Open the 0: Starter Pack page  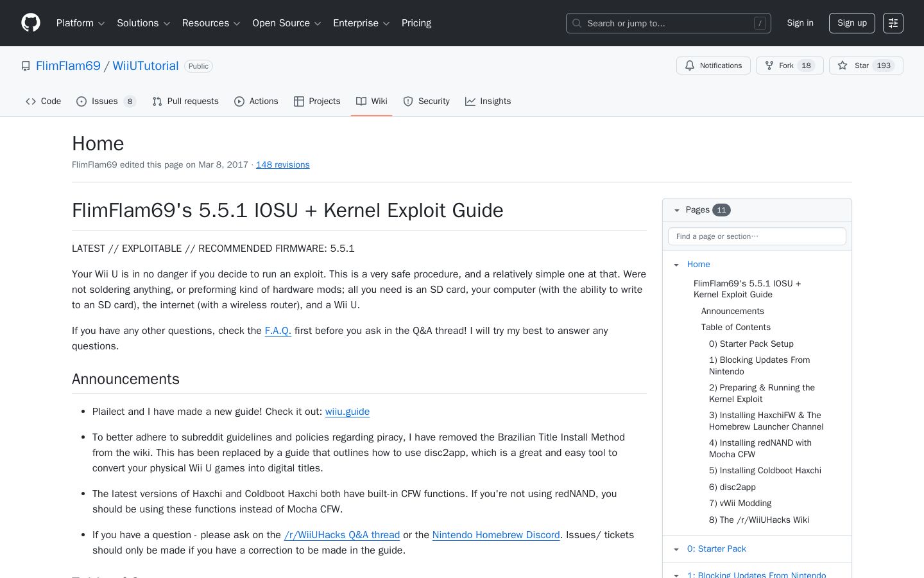tap(717, 549)
